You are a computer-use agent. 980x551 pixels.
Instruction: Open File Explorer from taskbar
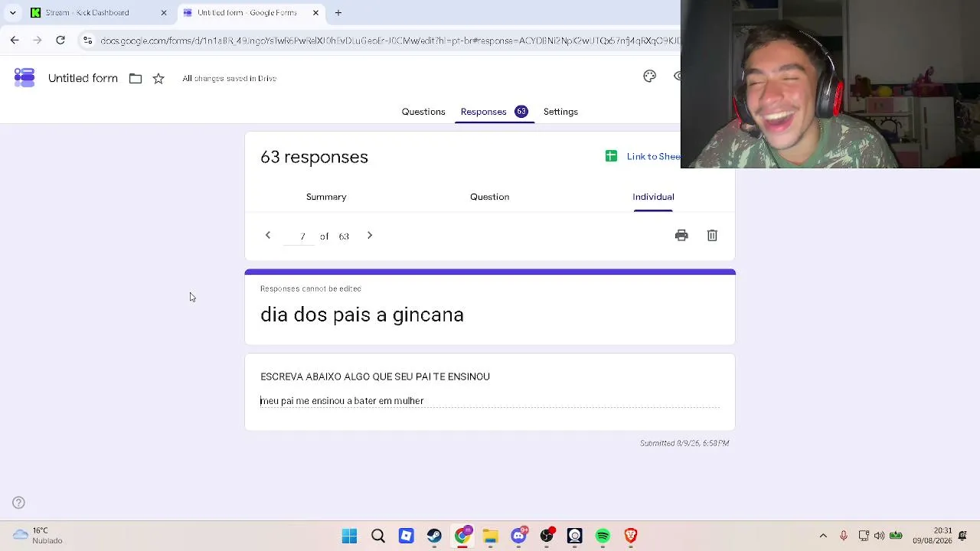[x=491, y=536]
